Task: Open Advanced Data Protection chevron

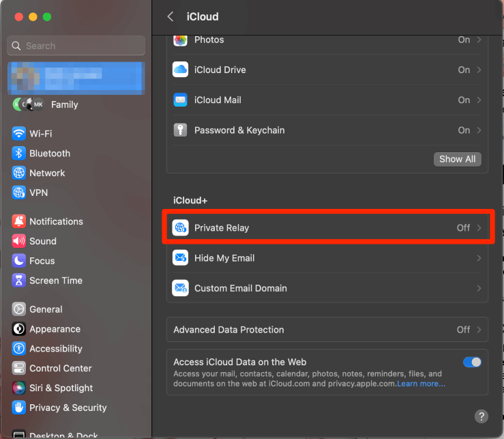Action: pos(479,330)
